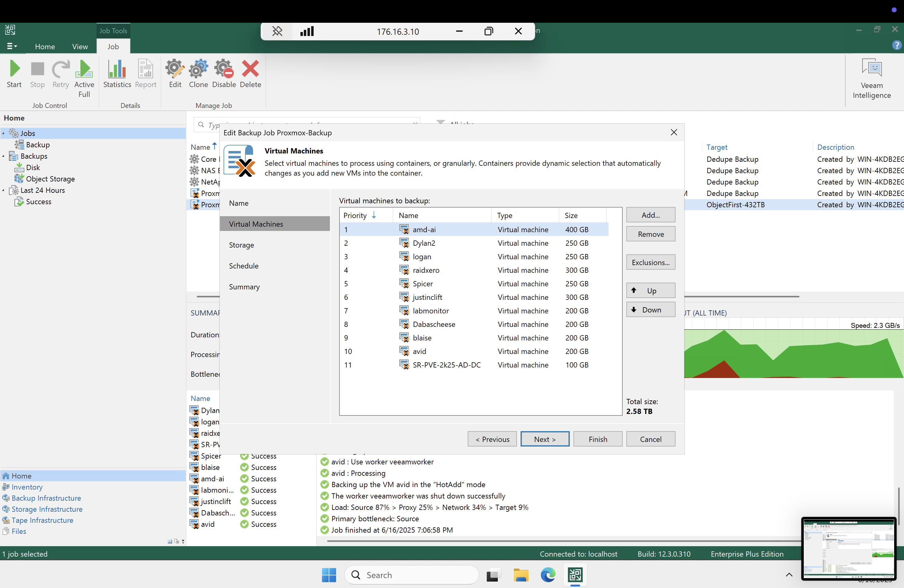
Task: Open Storage Infrastructure view
Action: point(42,509)
